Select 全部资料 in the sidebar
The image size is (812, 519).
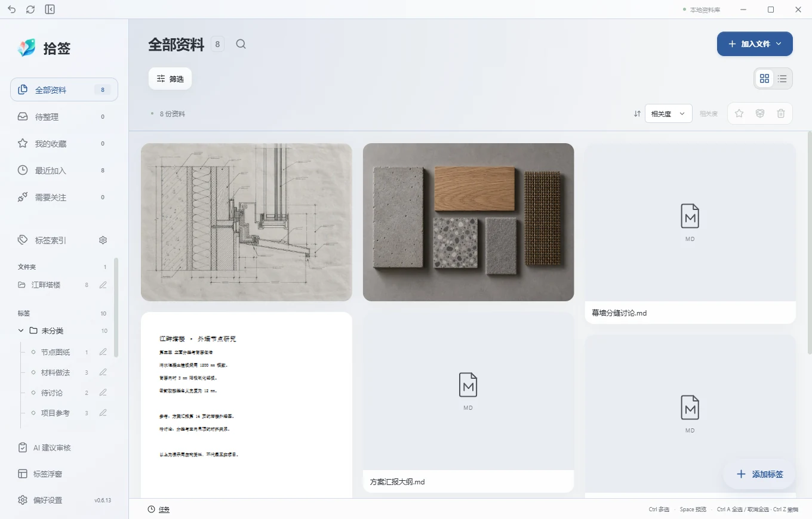(x=64, y=90)
